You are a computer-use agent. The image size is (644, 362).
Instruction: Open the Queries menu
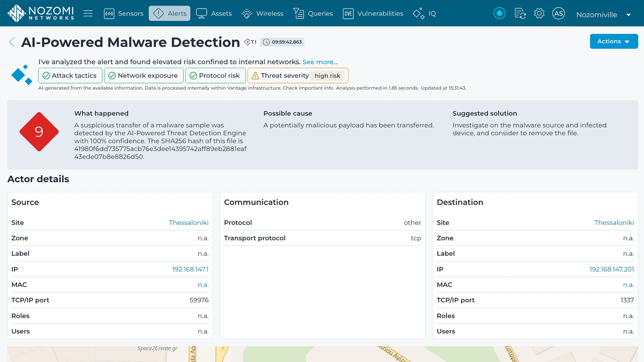(313, 13)
